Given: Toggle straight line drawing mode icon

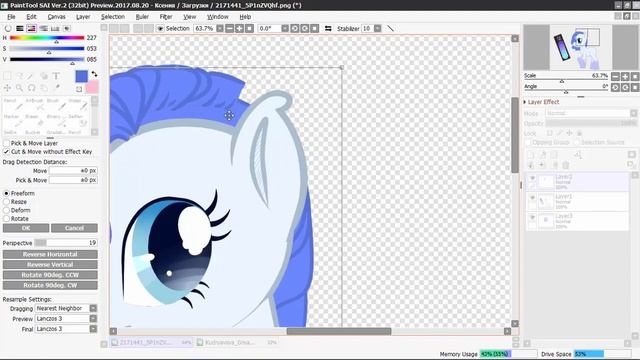Looking at the screenshot, I should pyautogui.click(x=391, y=28).
